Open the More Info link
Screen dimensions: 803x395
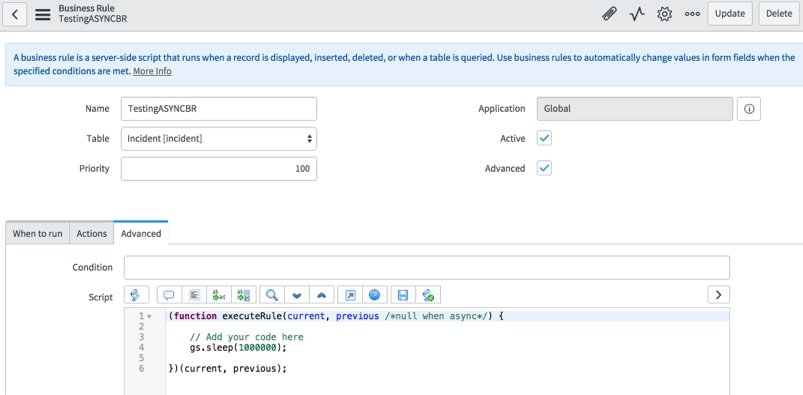152,71
